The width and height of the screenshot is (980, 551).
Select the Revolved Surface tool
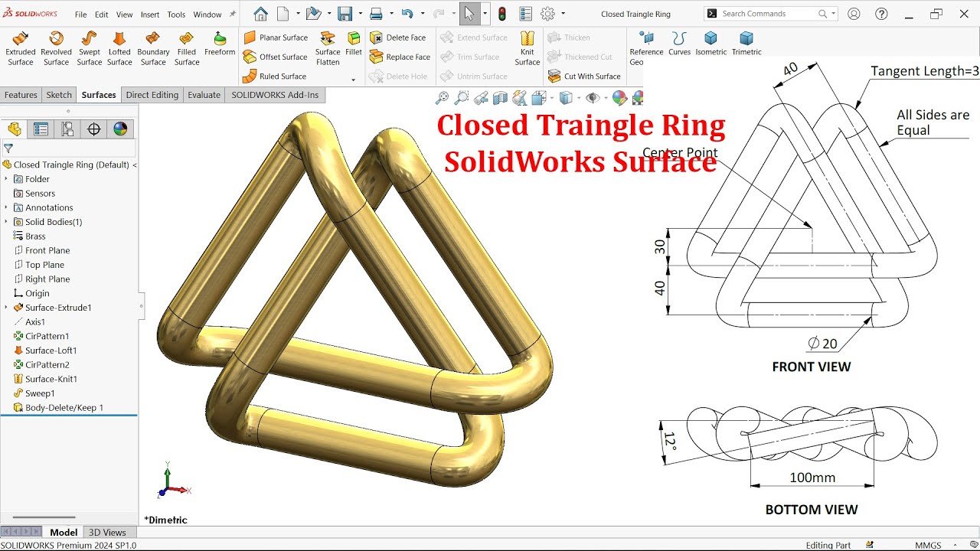56,48
